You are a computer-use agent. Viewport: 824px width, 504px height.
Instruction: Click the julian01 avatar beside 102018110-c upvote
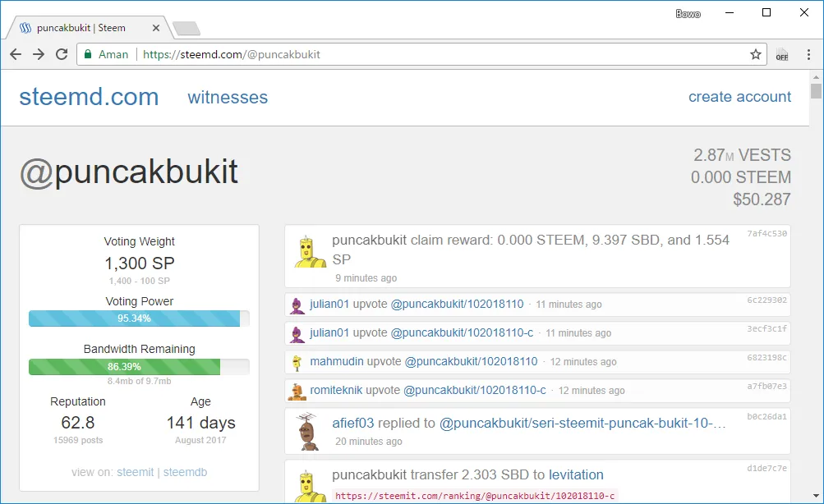click(x=297, y=334)
